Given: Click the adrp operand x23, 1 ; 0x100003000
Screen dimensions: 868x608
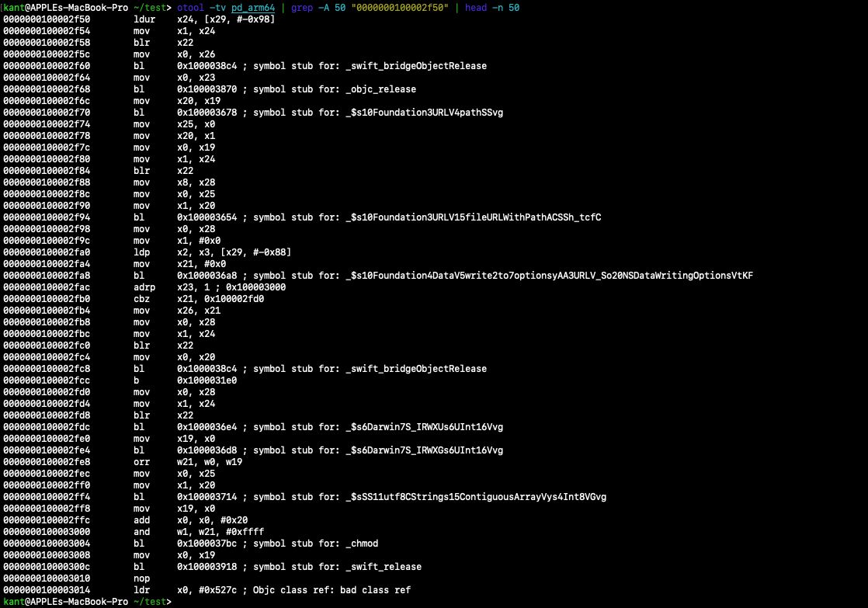Looking at the screenshot, I should [231, 287].
